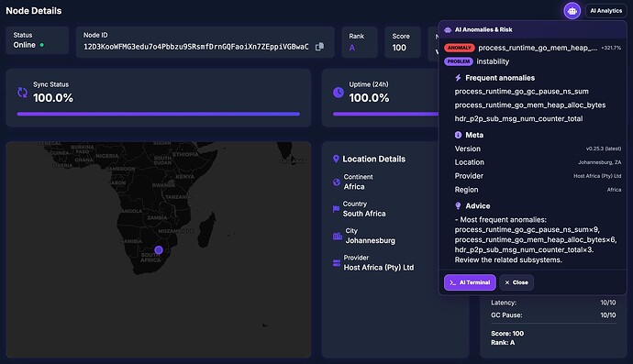Click the Provider server icon

(337, 263)
